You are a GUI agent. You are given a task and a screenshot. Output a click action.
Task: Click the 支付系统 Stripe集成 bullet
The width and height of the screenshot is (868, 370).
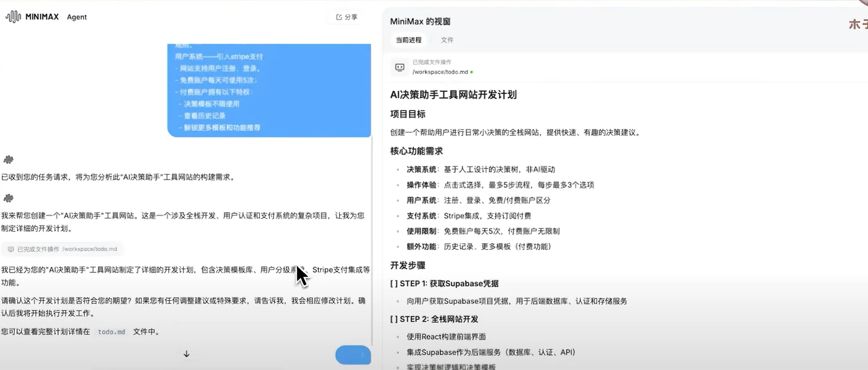[x=469, y=216]
